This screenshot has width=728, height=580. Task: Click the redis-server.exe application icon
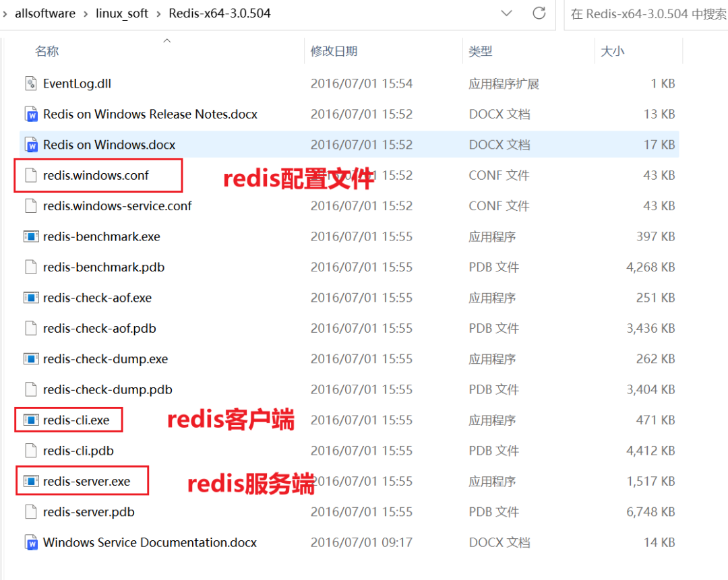pyautogui.click(x=30, y=481)
